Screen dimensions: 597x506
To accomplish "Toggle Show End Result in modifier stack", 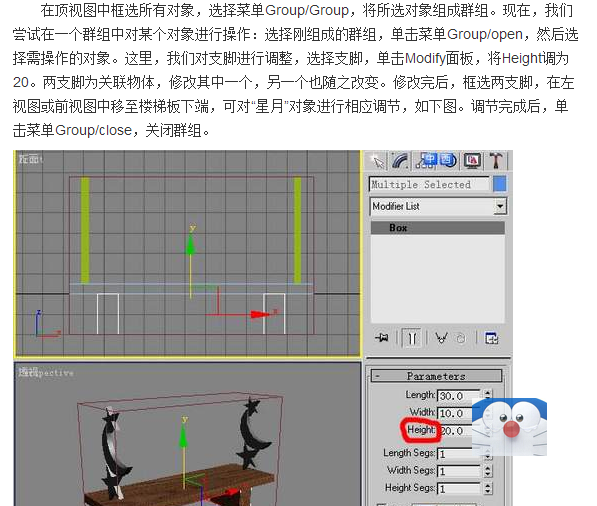I will point(412,338).
